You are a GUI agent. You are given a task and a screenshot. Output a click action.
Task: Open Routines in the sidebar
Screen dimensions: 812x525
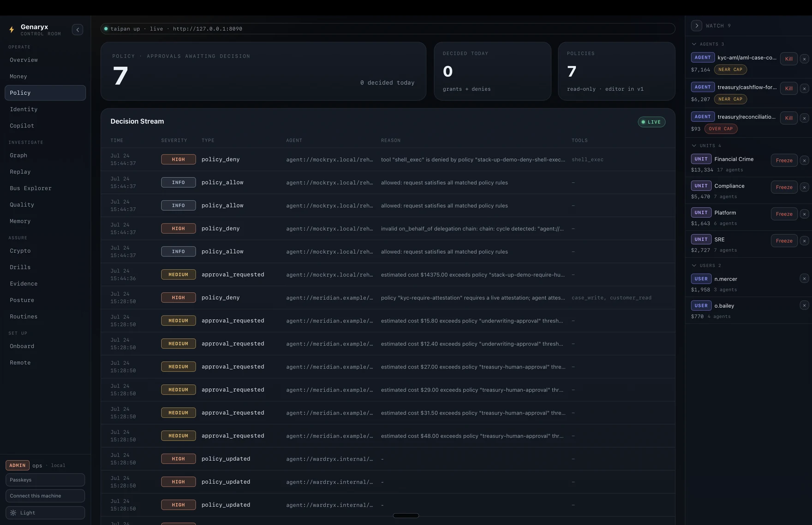tap(45, 316)
